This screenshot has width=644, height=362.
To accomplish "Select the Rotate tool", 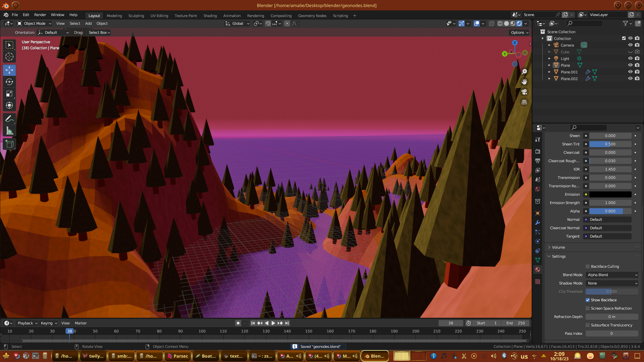I will click(9, 82).
